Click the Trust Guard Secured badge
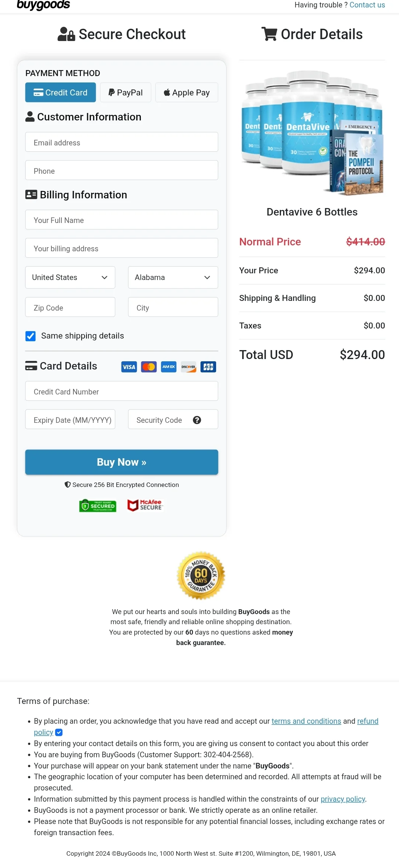 (97, 506)
